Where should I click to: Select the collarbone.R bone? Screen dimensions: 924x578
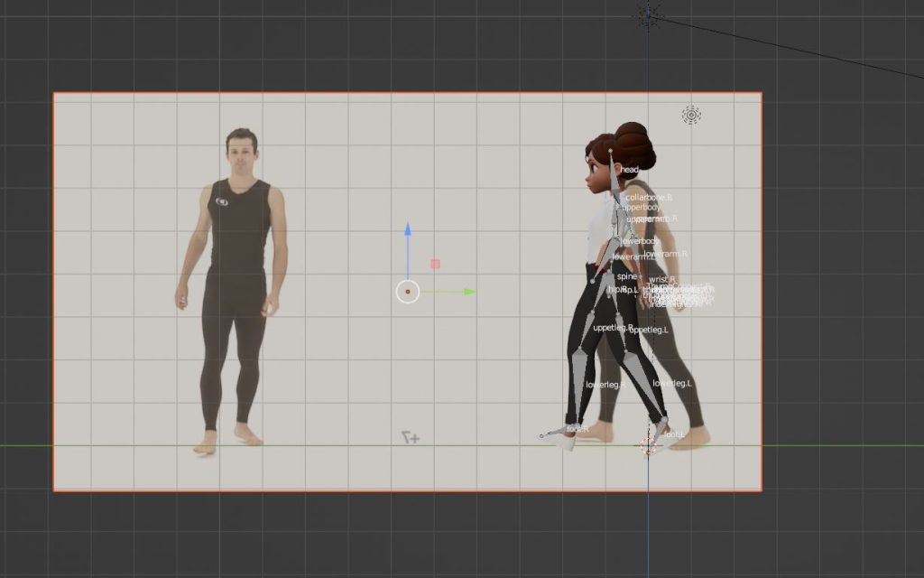(x=649, y=197)
